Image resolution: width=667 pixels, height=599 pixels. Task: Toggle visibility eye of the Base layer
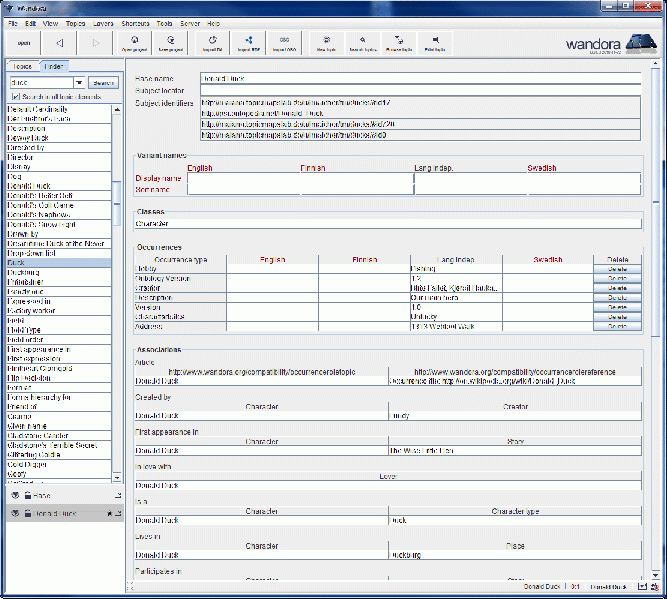tap(16, 495)
